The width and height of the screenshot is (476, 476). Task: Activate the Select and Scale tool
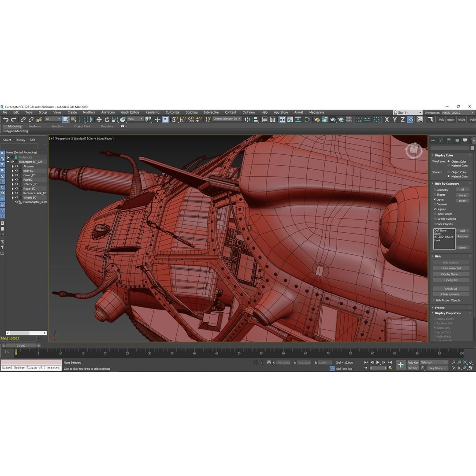pyautogui.click(x=115, y=119)
